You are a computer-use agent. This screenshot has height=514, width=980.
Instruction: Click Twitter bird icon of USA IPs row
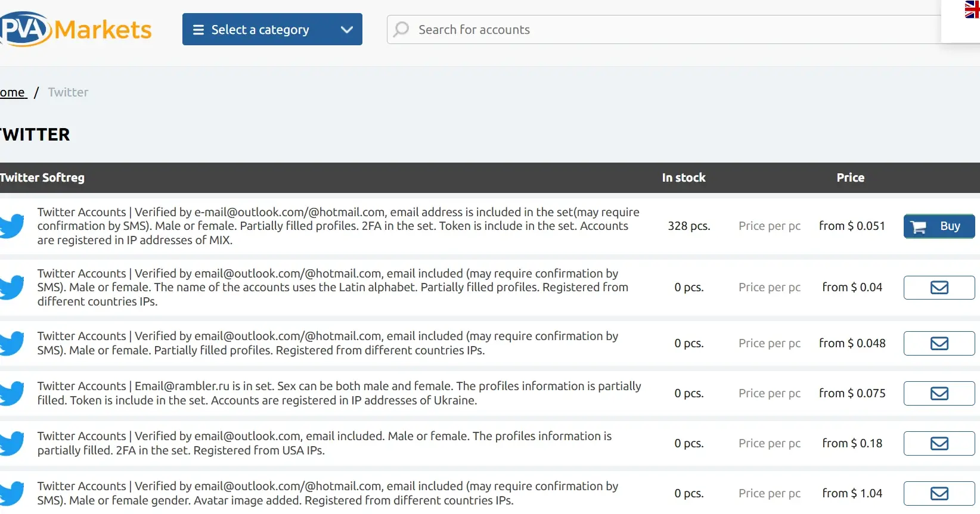click(x=12, y=444)
